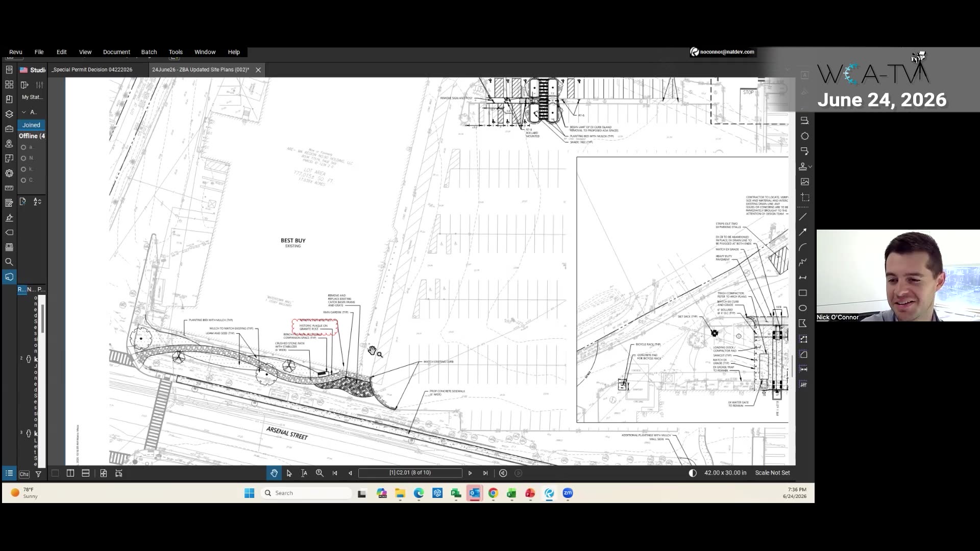Open the Batch menu
The height and width of the screenshot is (551, 980).
[x=149, y=52]
